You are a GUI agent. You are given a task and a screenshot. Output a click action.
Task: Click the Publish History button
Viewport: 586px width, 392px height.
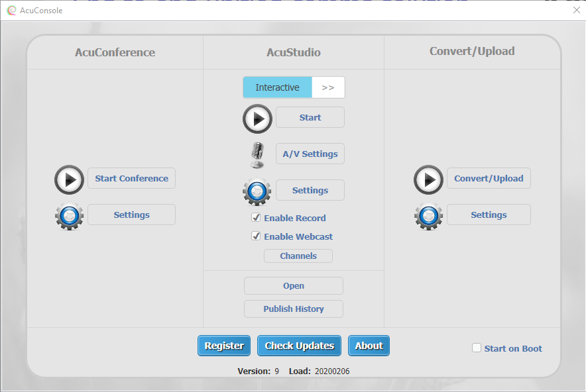click(294, 309)
